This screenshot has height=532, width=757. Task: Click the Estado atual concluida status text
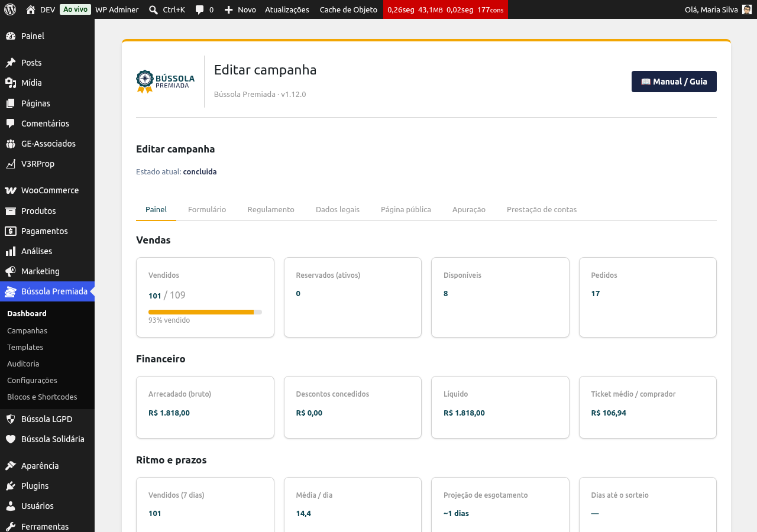click(x=200, y=172)
